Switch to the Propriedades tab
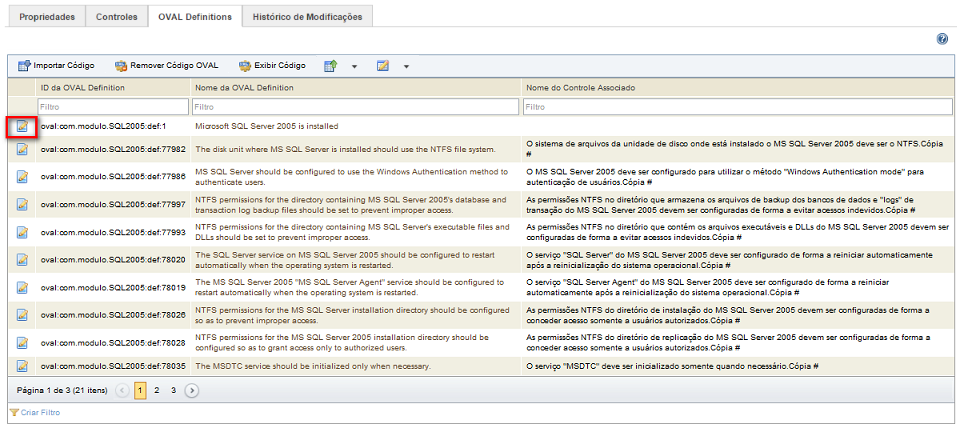Image resolution: width=960 pixels, height=424 pixels. pos(47,17)
